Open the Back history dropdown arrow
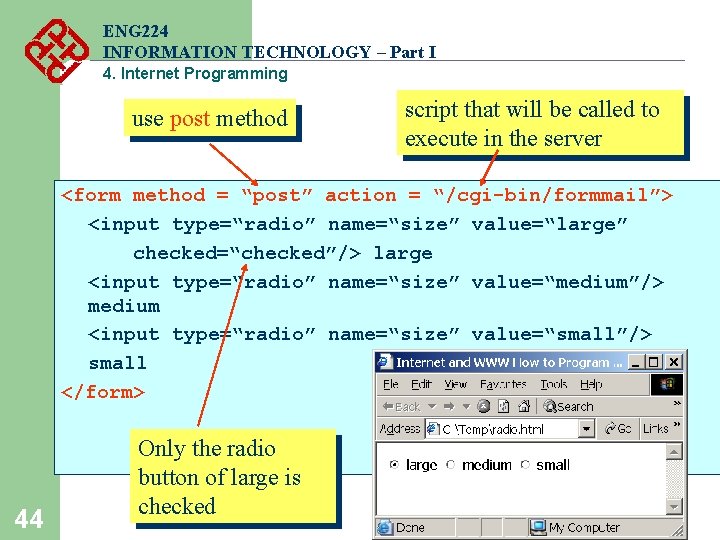 click(432, 406)
